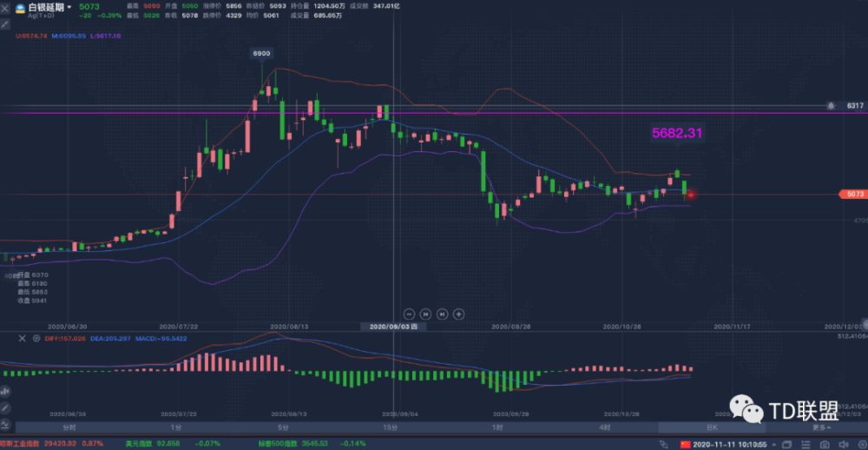Jump to previous candle with skip-back button

point(425,314)
